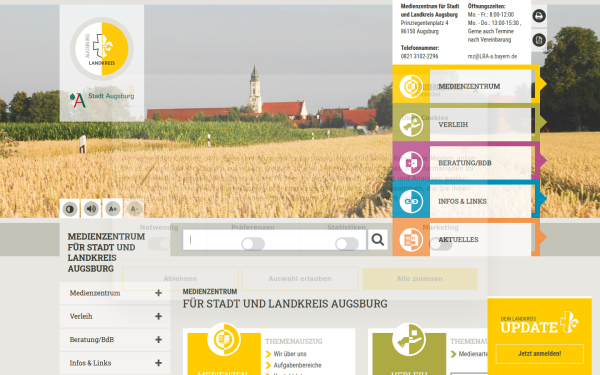This screenshot has width=600, height=375.
Task: Open the Wir über uns link
Action: 290,354
